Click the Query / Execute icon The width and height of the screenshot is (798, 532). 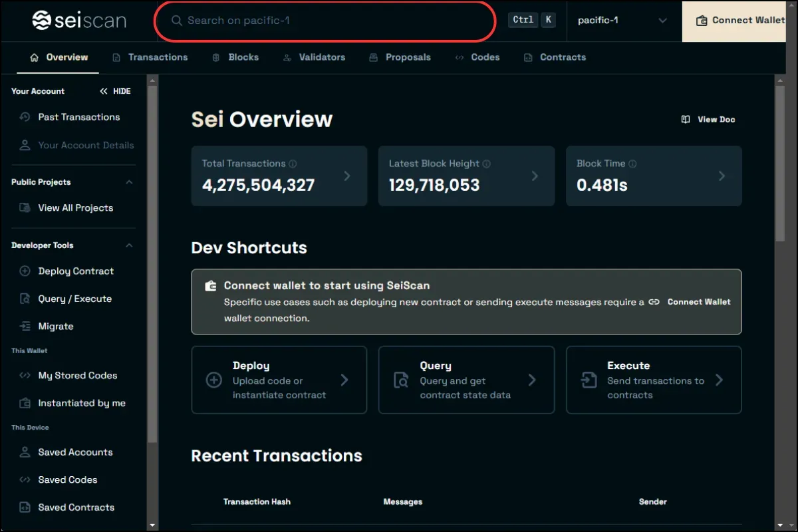[25, 299]
